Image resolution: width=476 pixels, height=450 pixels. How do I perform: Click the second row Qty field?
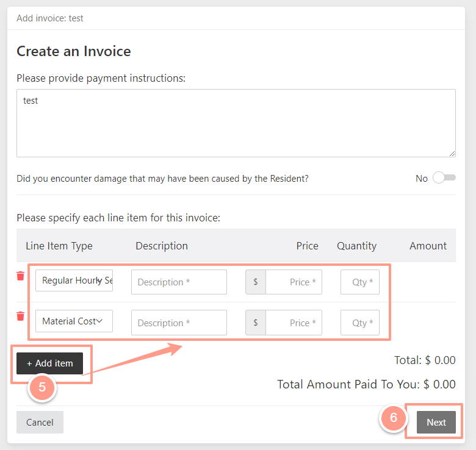point(360,323)
